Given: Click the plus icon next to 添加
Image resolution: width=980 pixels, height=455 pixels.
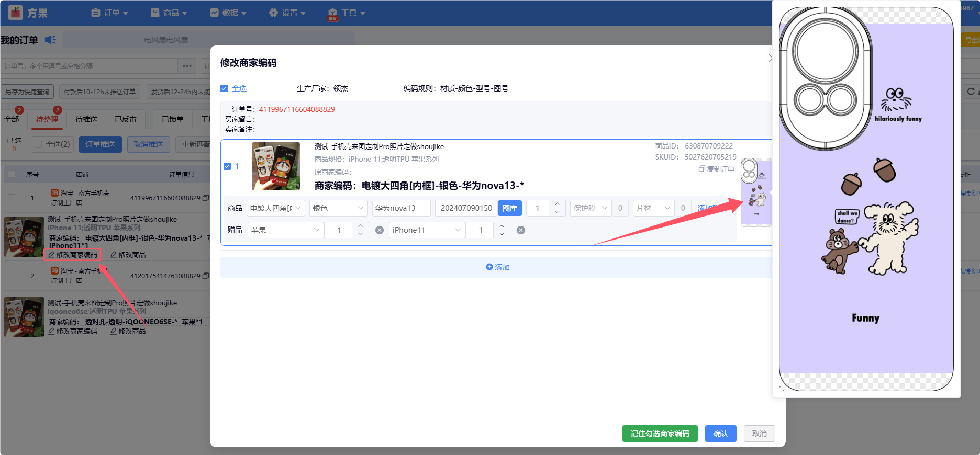Looking at the screenshot, I should tap(489, 267).
